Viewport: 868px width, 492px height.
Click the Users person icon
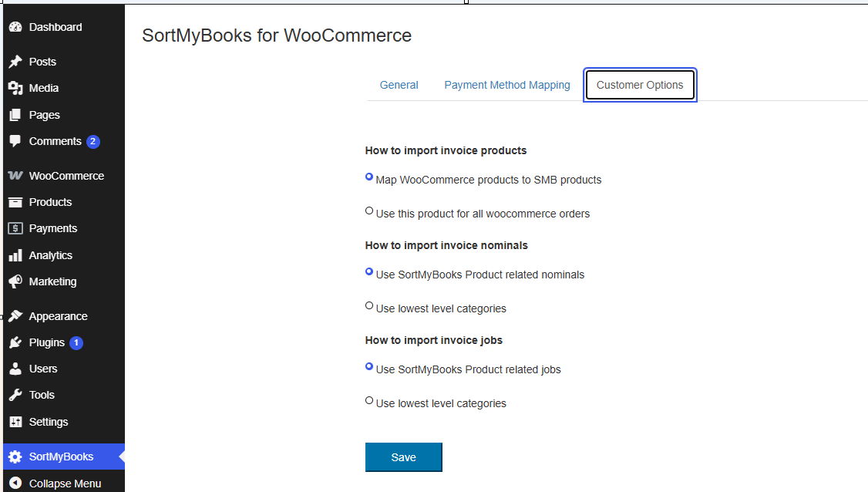[x=15, y=369]
